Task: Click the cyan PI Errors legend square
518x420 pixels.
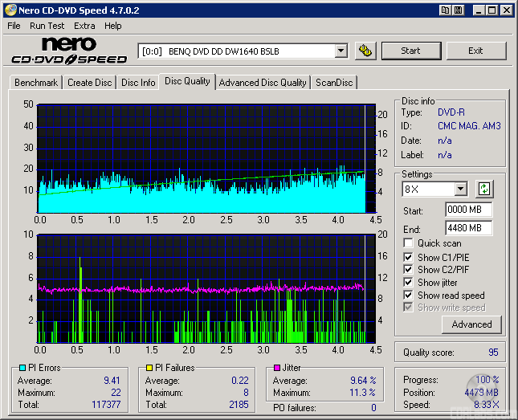Action: click(22, 368)
